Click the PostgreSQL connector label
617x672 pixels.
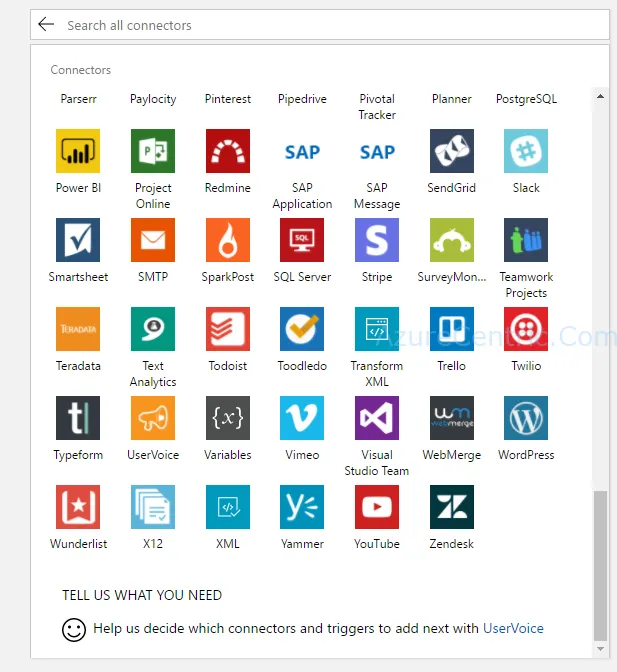[x=526, y=99]
